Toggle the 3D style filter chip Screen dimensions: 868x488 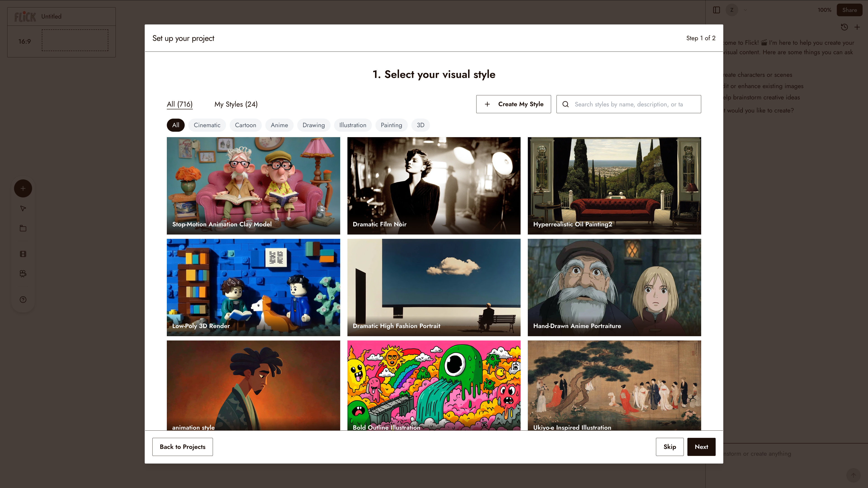tap(420, 125)
